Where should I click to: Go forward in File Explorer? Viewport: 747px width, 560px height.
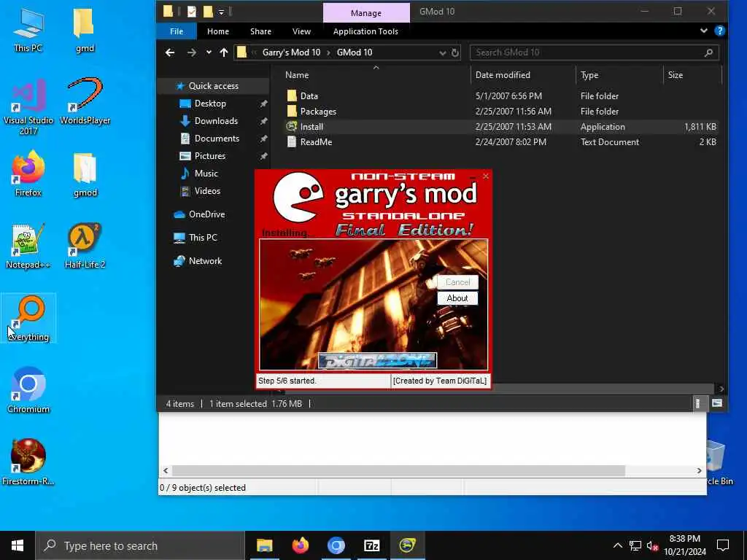tap(192, 52)
